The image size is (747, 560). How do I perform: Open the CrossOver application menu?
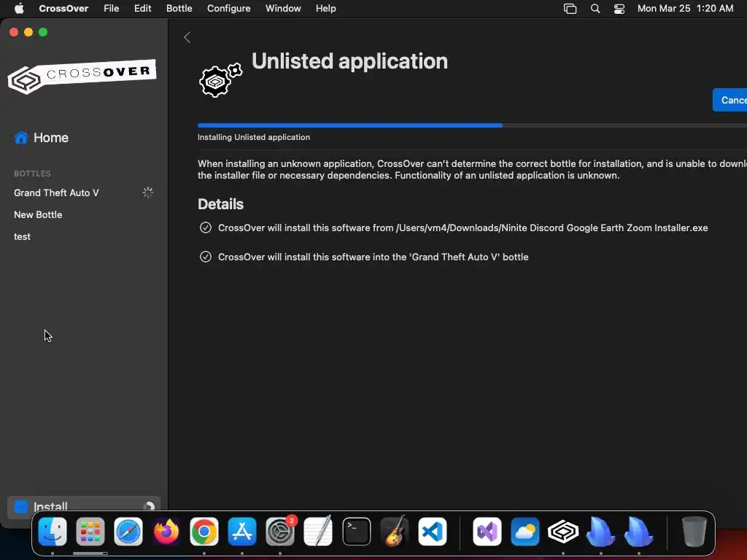click(63, 9)
